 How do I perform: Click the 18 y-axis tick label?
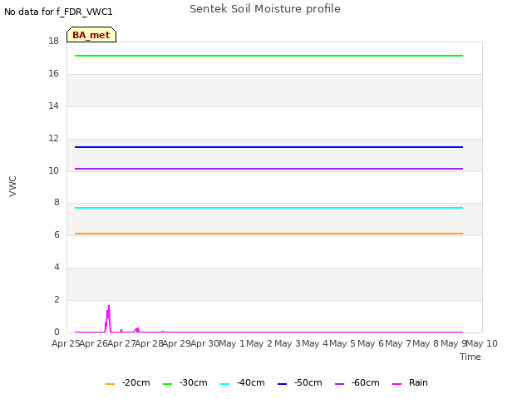[53, 41]
